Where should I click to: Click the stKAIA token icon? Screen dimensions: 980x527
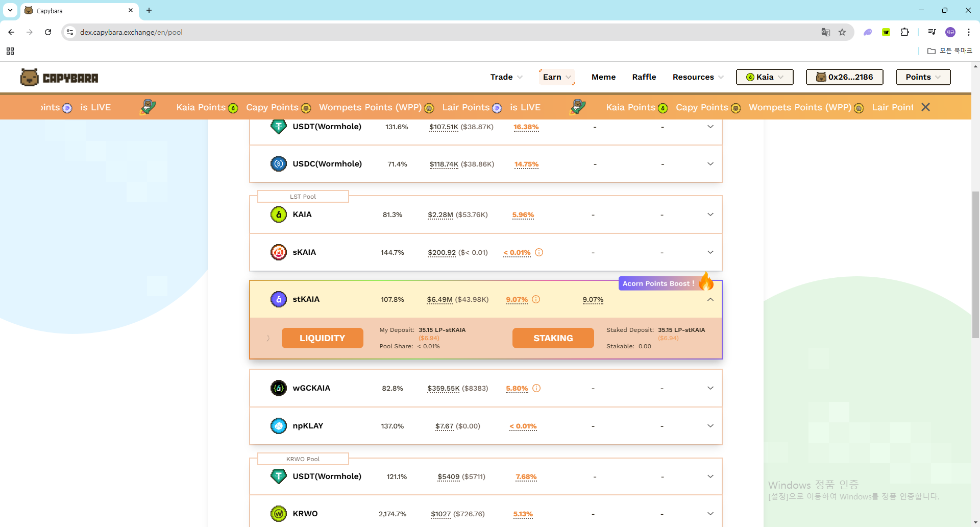pos(278,299)
